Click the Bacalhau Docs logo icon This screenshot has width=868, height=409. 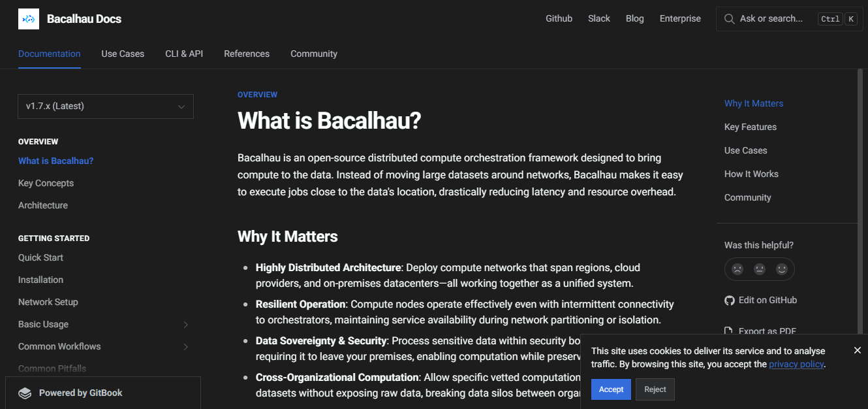pyautogui.click(x=28, y=19)
